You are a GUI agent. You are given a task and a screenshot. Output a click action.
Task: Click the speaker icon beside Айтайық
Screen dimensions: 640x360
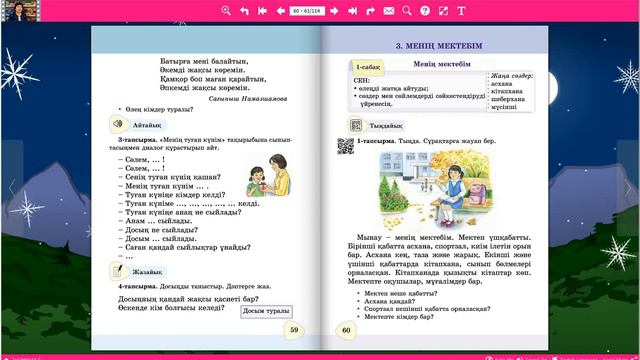point(118,124)
